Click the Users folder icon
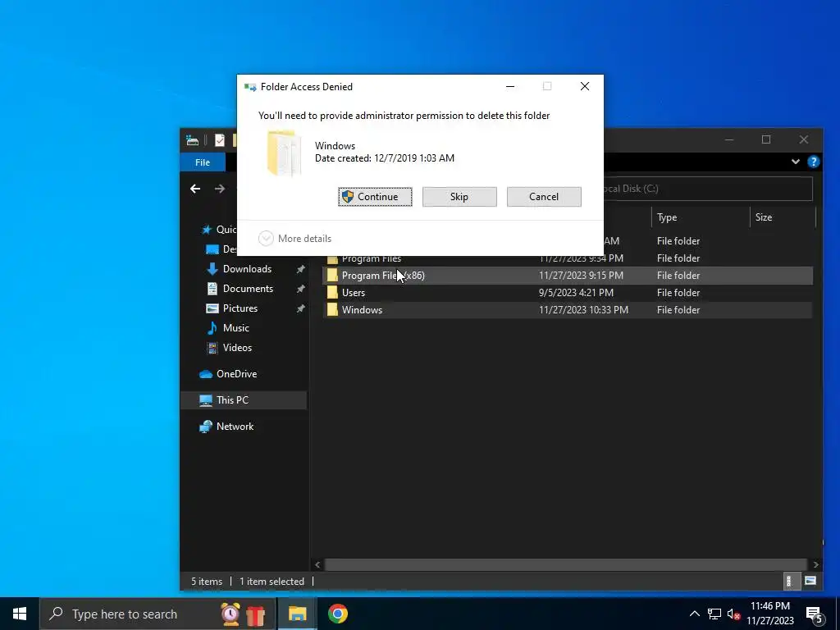Viewport: 840px width, 630px height. click(x=332, y=293)
